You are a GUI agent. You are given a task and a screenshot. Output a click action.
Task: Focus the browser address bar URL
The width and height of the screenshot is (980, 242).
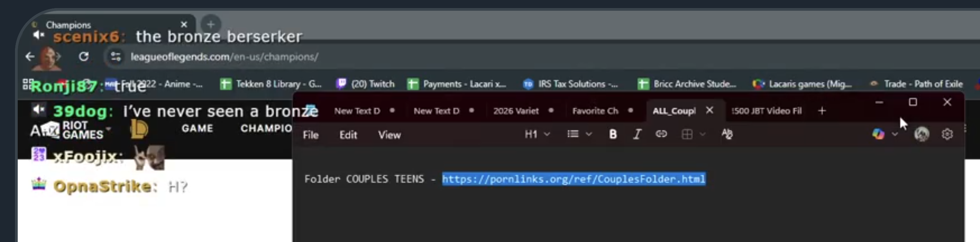point(224,57)
